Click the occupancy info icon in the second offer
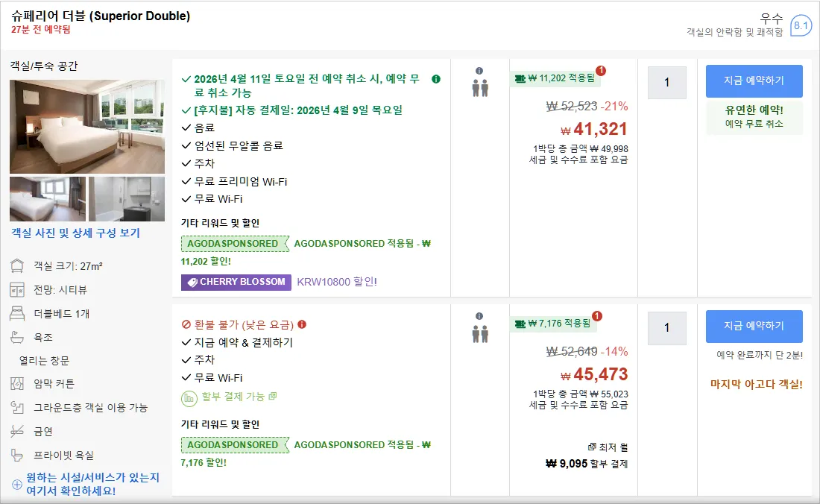The height and width of the screenshot is (504, 820). tap(479, 316)
